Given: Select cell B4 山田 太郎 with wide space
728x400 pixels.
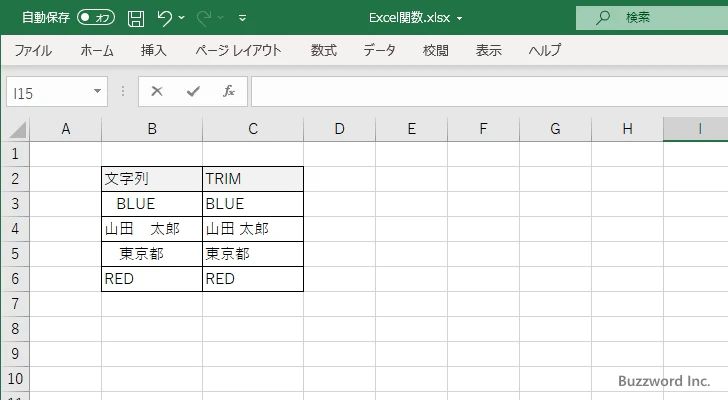Looking at the screenshot, I should point(152,229).
